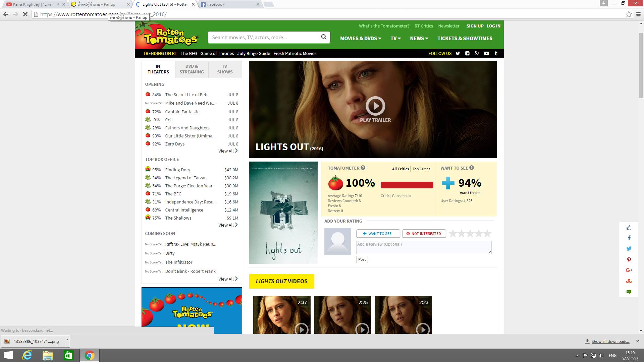644x362 pixels.
Task: Click the Lights Out movie poster
Action: point(283,213)
